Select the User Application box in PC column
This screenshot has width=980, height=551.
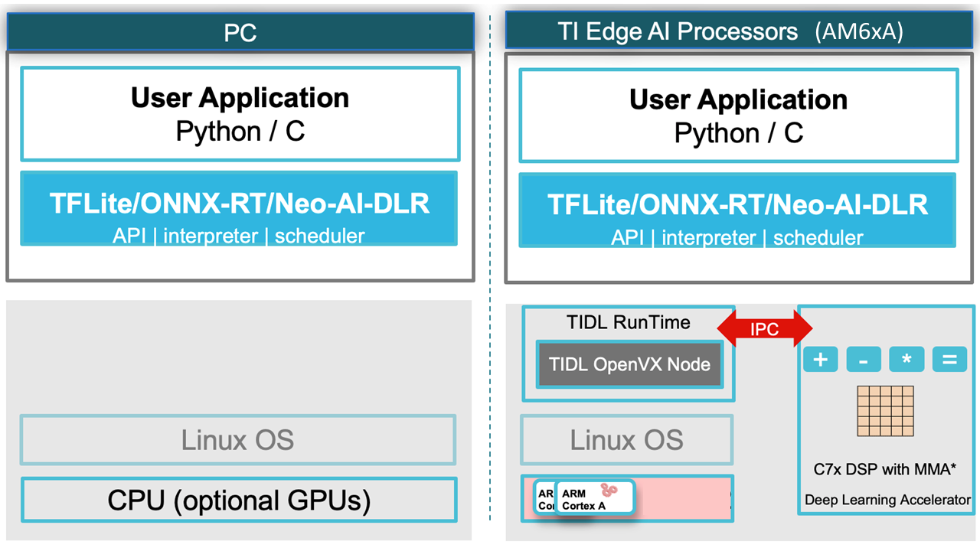tap(240, 114)
